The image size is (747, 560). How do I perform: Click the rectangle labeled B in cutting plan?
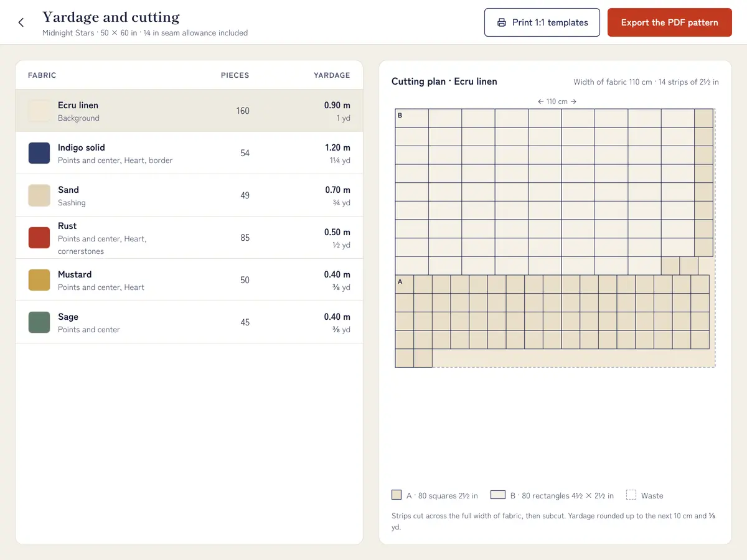(x=411, y=118)
